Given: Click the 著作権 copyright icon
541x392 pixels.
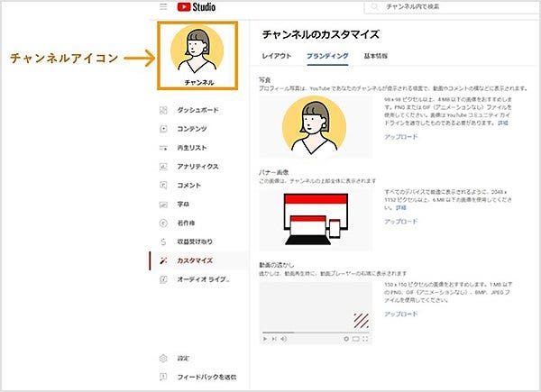Looking at the screenshot, I should (163, 223).
